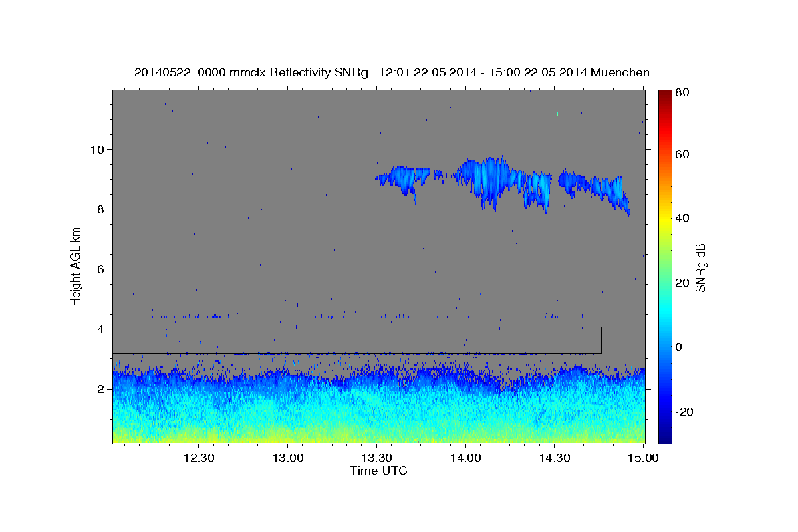The image size is (798, 532).
Task: Click the 'SNRg dB' colorbar label
Action: [x=700, y=267]
